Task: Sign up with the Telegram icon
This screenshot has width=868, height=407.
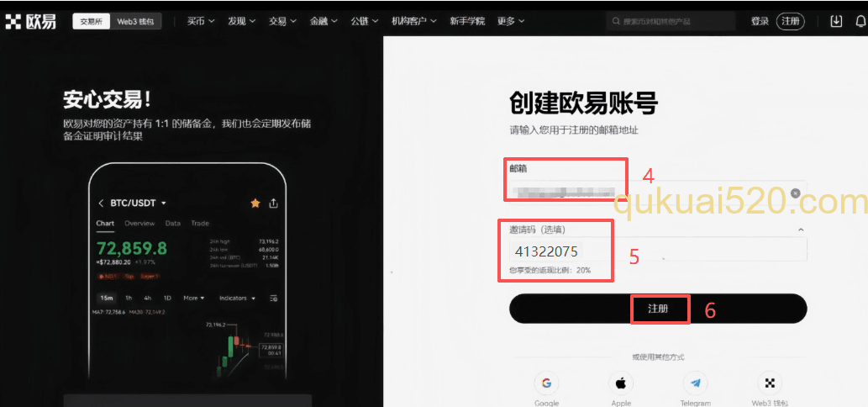Action: point(695,383)
